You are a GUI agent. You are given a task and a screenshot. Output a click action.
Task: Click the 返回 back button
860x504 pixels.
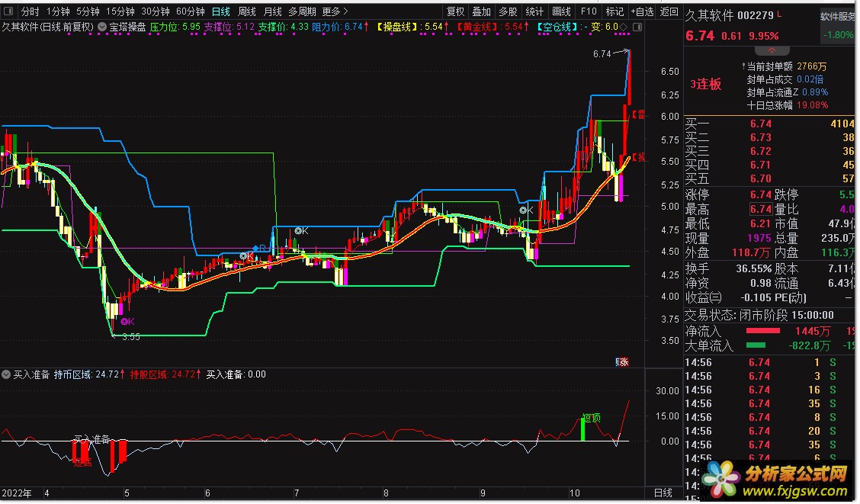[x=669, y=11]
